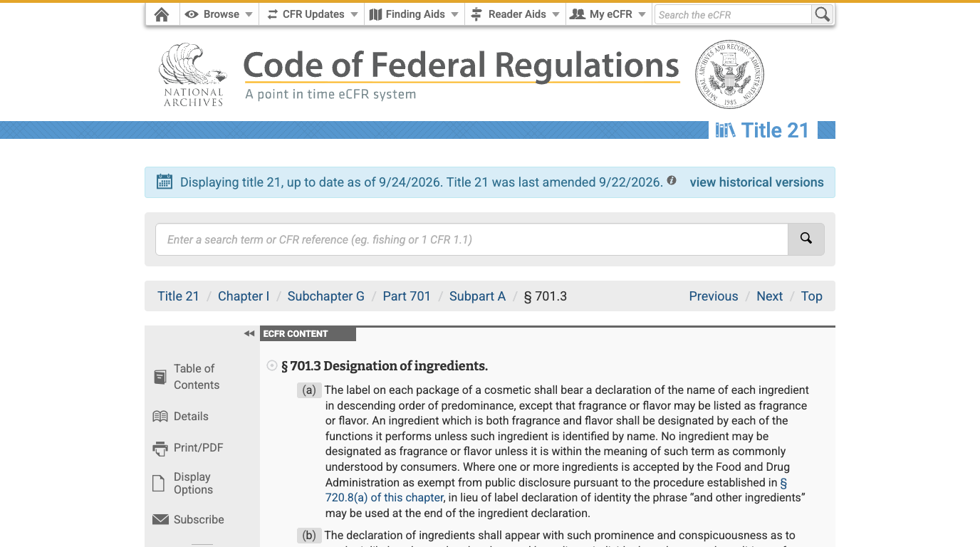Click the top navbar magnifier search icon
The width and height of the screenshot is (980, 547).
[823, 14]
